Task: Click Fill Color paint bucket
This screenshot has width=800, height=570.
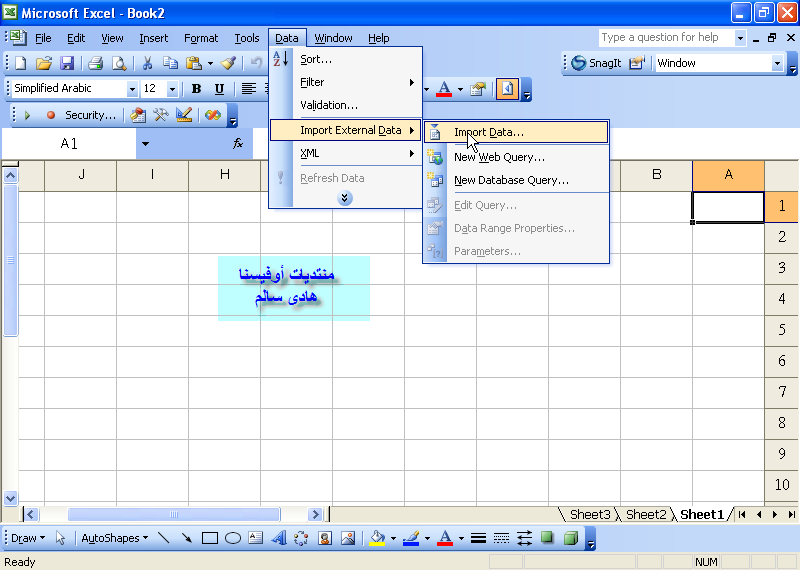Action: click(x=377, y=538)
